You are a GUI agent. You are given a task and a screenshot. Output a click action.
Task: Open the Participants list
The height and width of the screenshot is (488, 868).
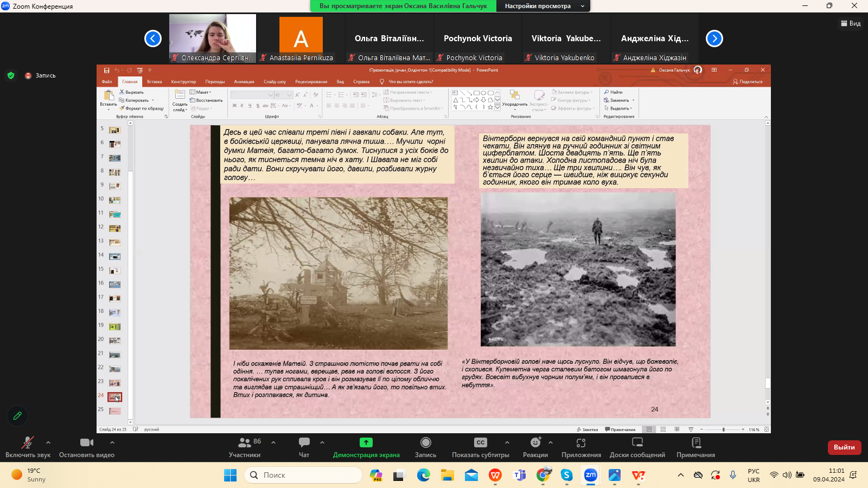tap(245, 443)
